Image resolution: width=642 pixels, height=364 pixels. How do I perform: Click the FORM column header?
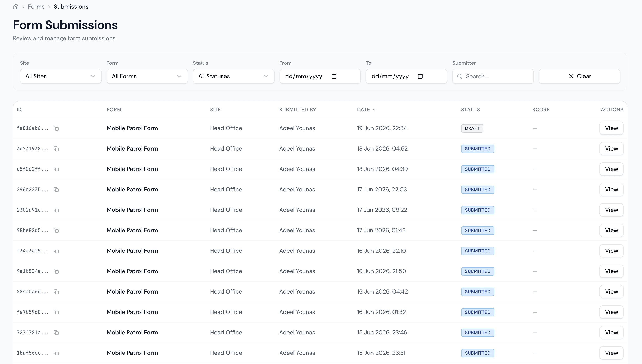[114, 110]
